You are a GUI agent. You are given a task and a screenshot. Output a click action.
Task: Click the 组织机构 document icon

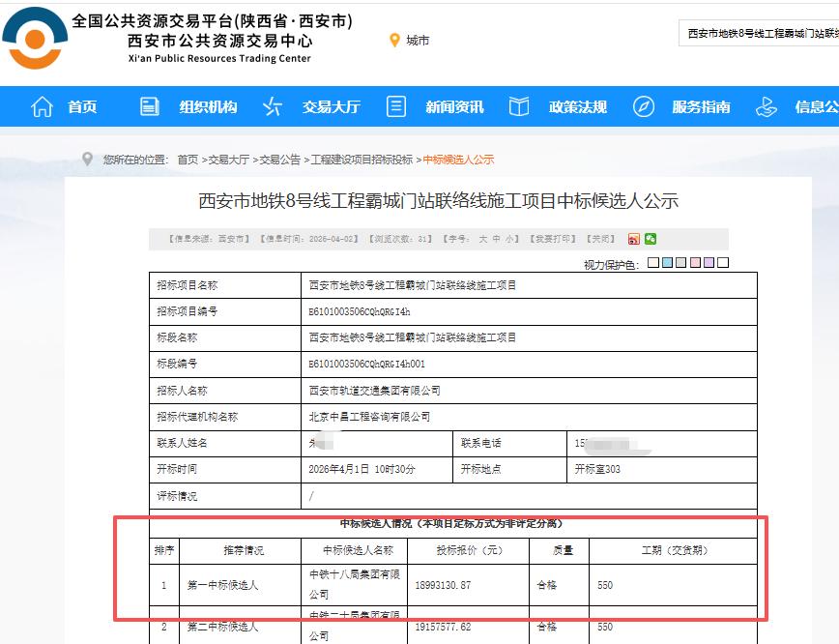pyautogui.click(x=149, y=106)
